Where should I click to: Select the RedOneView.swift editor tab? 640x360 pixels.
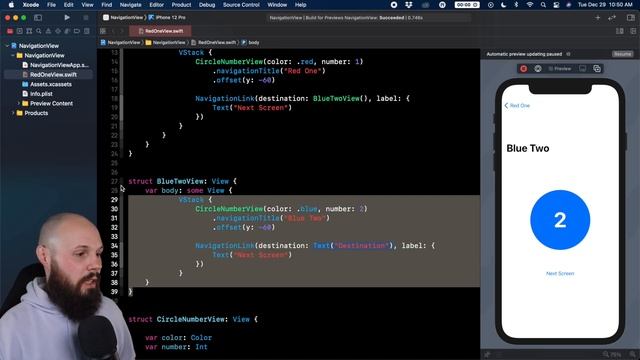160,31
